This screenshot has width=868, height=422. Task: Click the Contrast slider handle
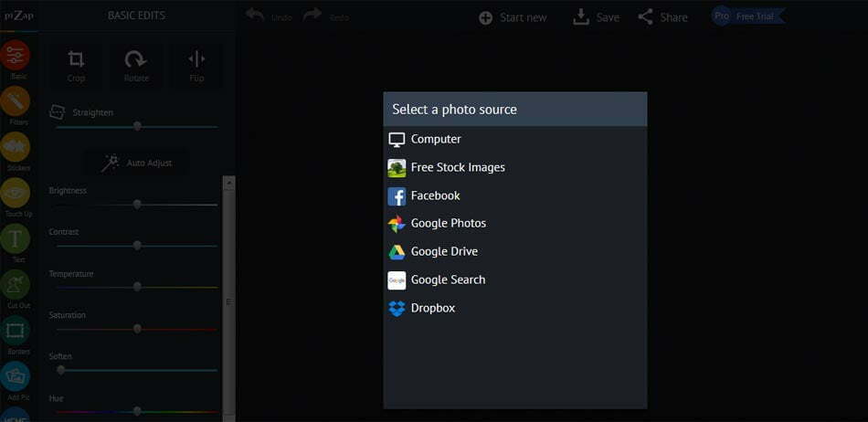(137, 246)
